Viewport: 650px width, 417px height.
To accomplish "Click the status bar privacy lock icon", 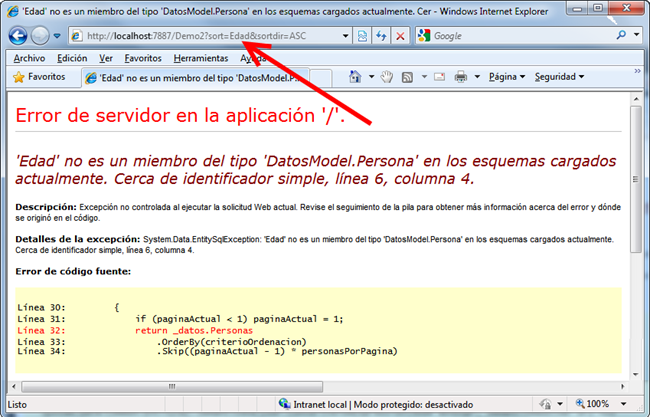I will [546, 404].
